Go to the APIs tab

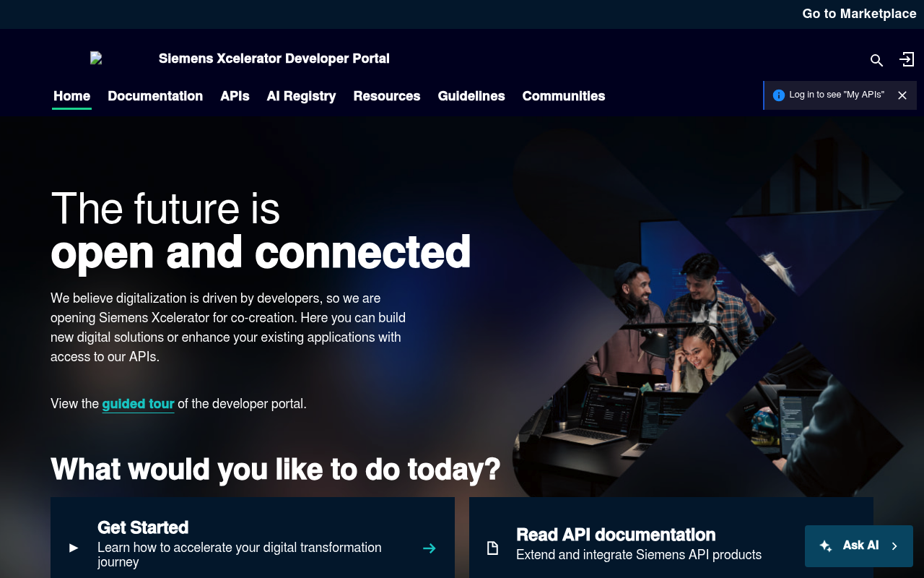click(x=235, y=96)
